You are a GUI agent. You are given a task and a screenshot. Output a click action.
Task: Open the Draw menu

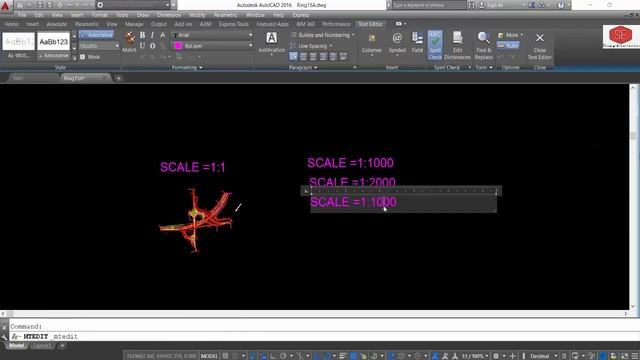142,15
